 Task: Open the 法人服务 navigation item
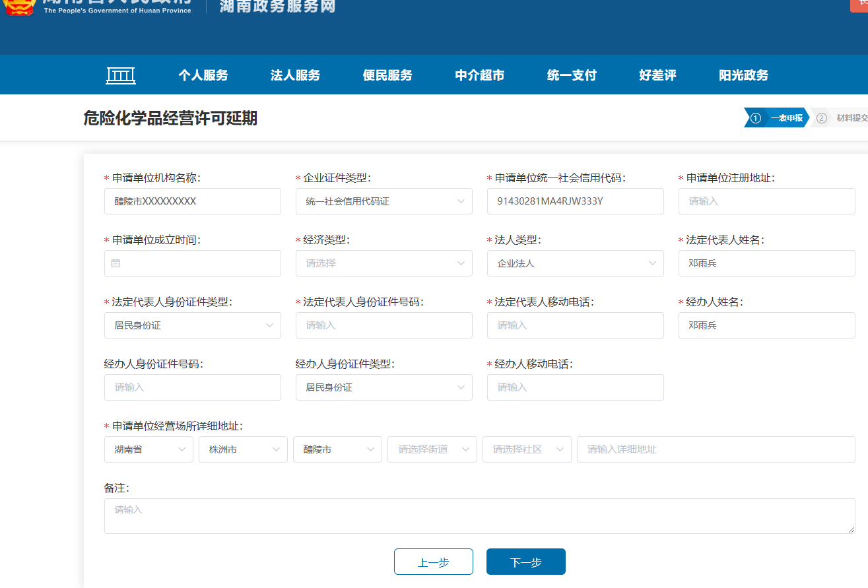click(295, 75)
